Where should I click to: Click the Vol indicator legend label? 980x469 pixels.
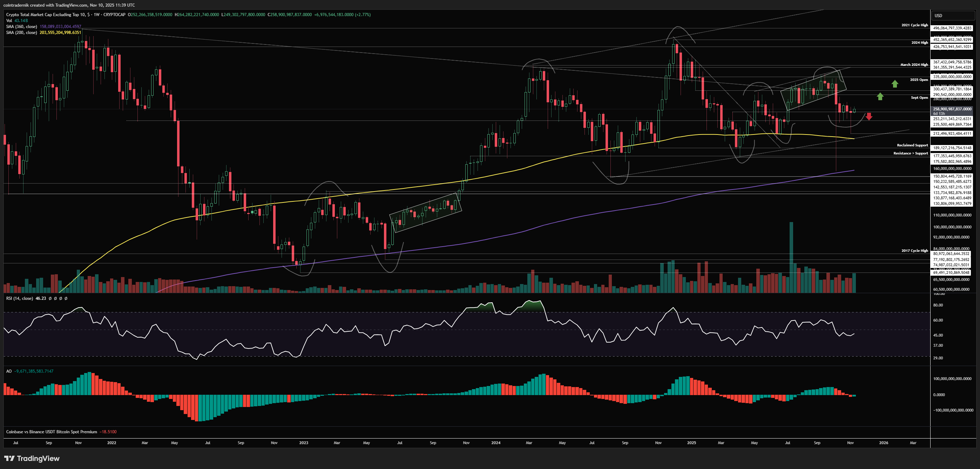9,21
